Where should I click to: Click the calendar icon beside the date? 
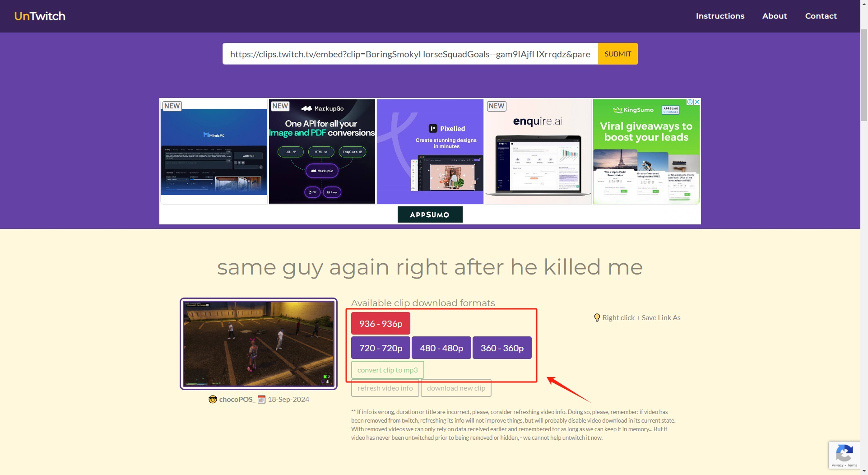(x=261, y=399)
